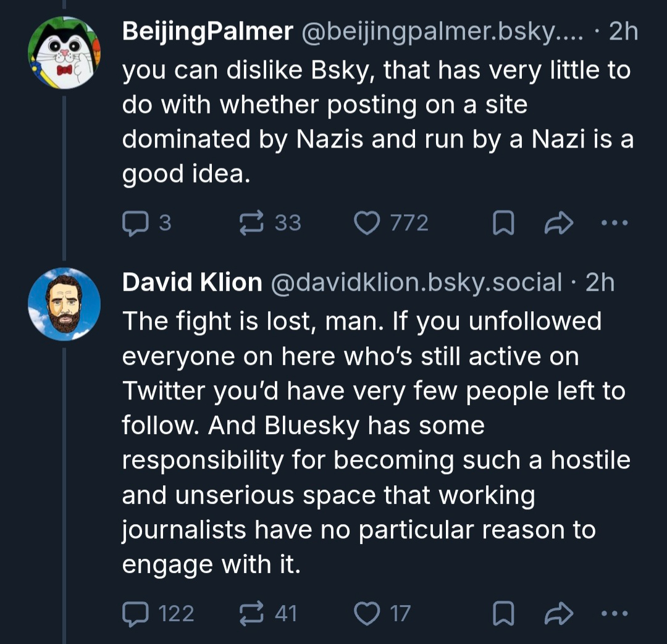Image resolution: width=667 pixels, height=644 pixels.
Task: Click David Klion's post 2h timestamp
Action: (x=600, y=282)
